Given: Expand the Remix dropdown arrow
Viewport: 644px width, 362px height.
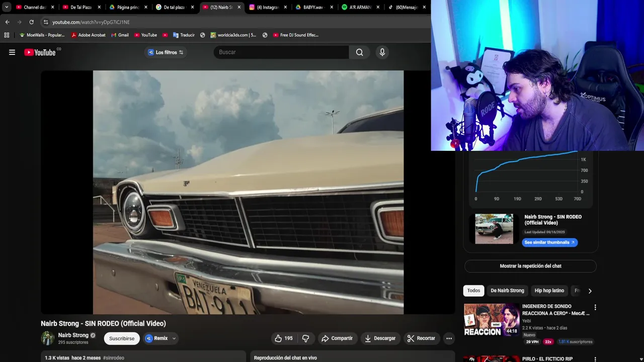Looking at the screenshot, I should click(x=174, y=338).
